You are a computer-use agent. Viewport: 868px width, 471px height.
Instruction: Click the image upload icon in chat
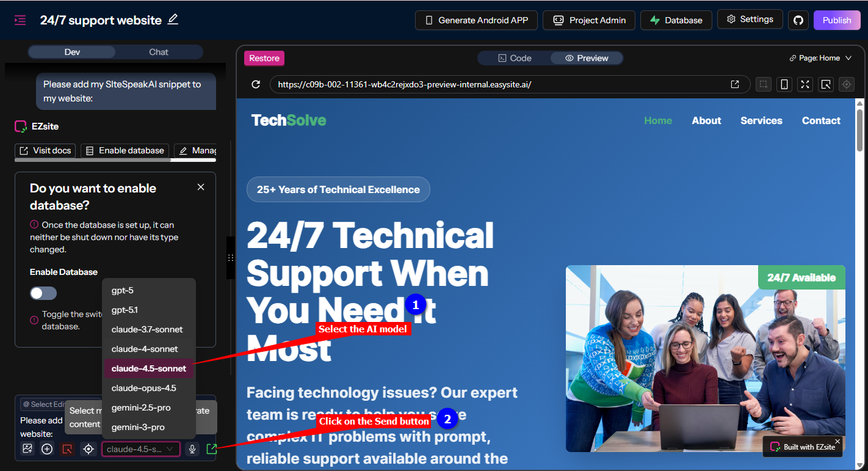point(27,449)
